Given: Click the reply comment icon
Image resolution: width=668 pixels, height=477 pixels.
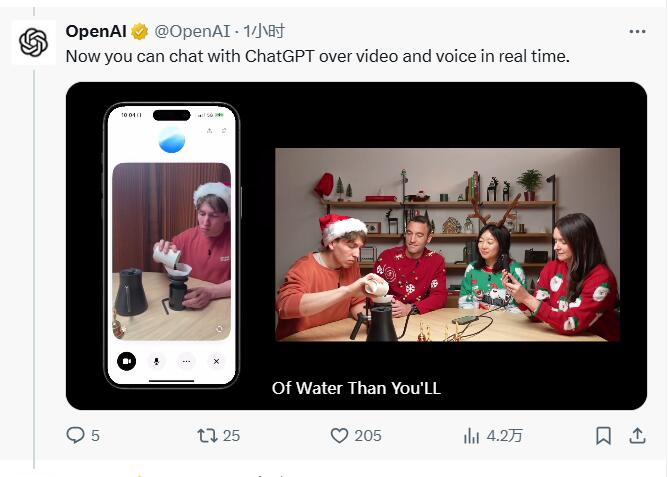Looking at the screenshot, I should [76, 435].
